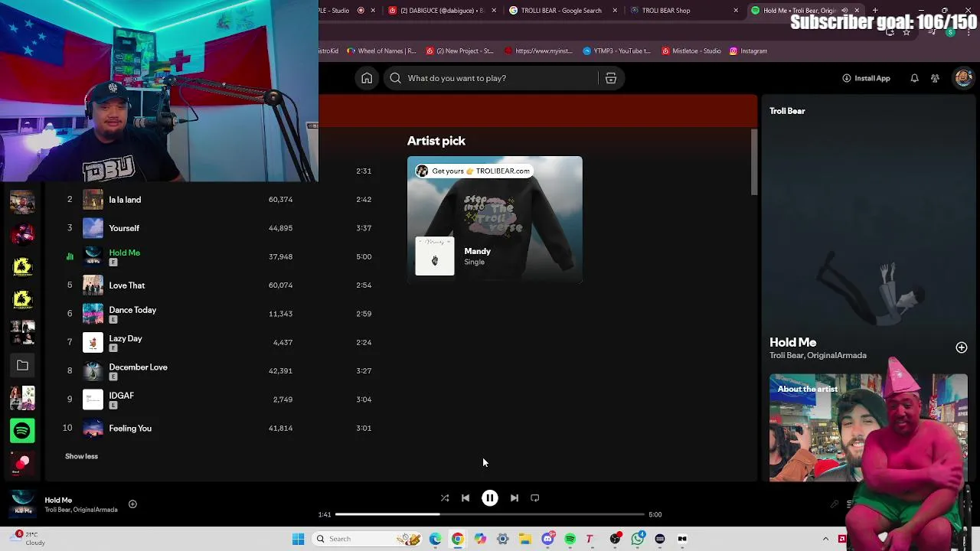This screenshot has width=980, height=551.
Task: Close the TROLI BEAR Shop tab
Action: tap(736, 11)
